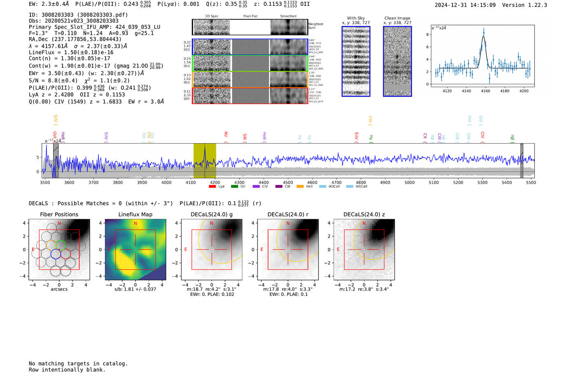The width and height of the screenshot is (576, 392).
Task: Open the Lineflux Map panel
Action: (135, 250)
